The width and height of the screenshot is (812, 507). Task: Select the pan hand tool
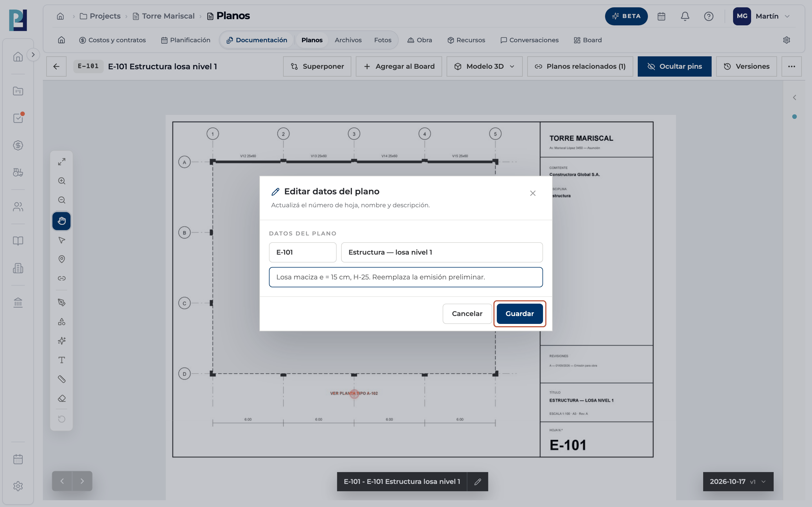[61, 221]
